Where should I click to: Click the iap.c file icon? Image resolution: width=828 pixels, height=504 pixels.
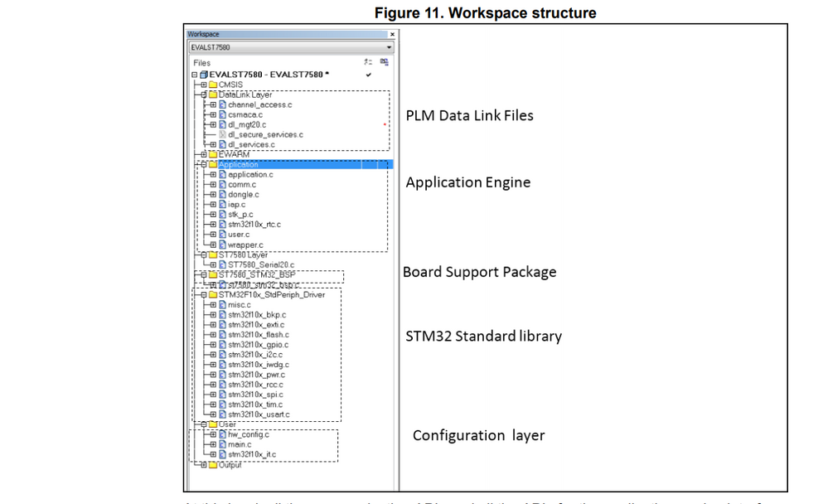pos(222,205)
